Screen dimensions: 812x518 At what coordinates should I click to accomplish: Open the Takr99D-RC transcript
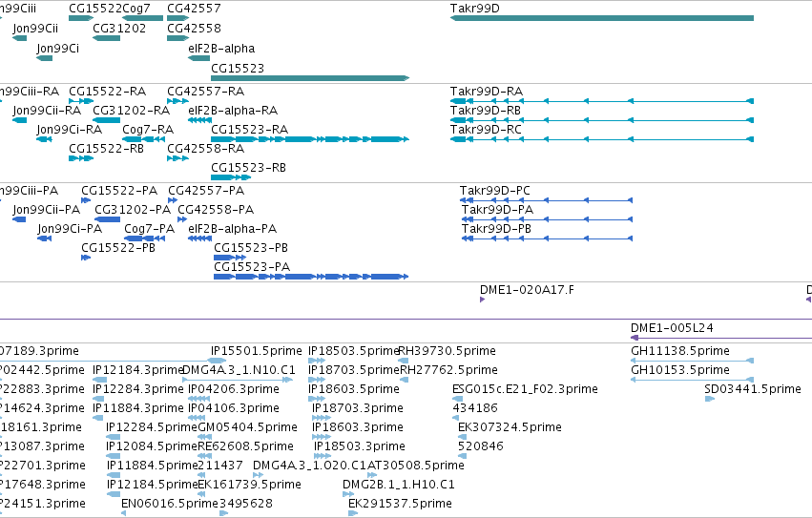pos(602,139)
